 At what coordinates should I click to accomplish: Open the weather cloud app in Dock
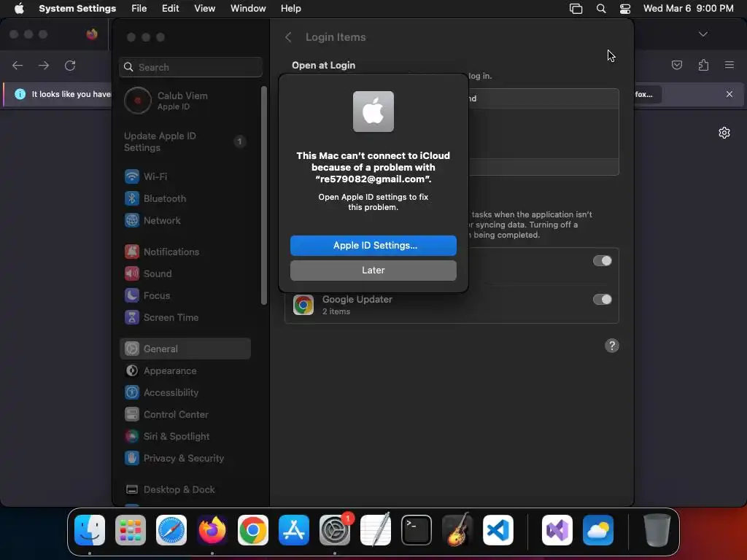click(598, 530)
